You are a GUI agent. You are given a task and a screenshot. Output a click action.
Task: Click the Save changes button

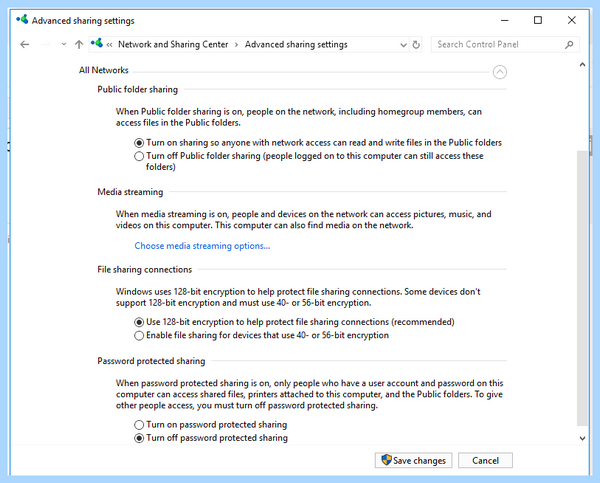[x=413, y=460]
